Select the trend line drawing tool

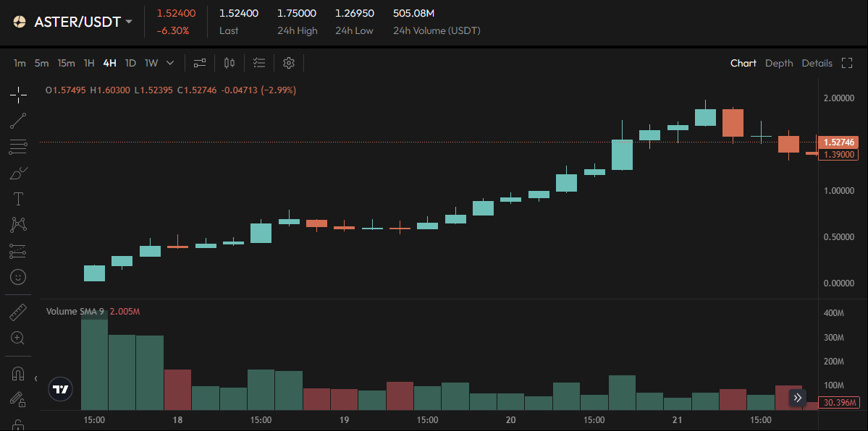pyautogui.click(x=19, y=121)
